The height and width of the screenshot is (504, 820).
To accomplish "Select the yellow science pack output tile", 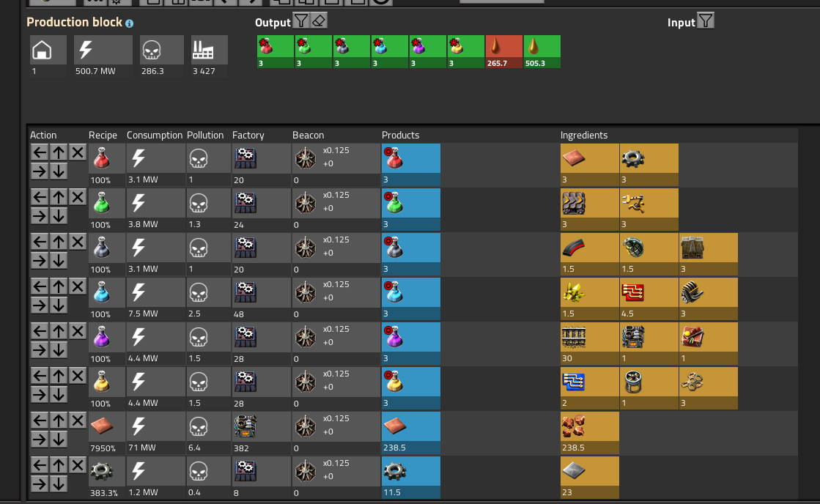I will 466,51.
